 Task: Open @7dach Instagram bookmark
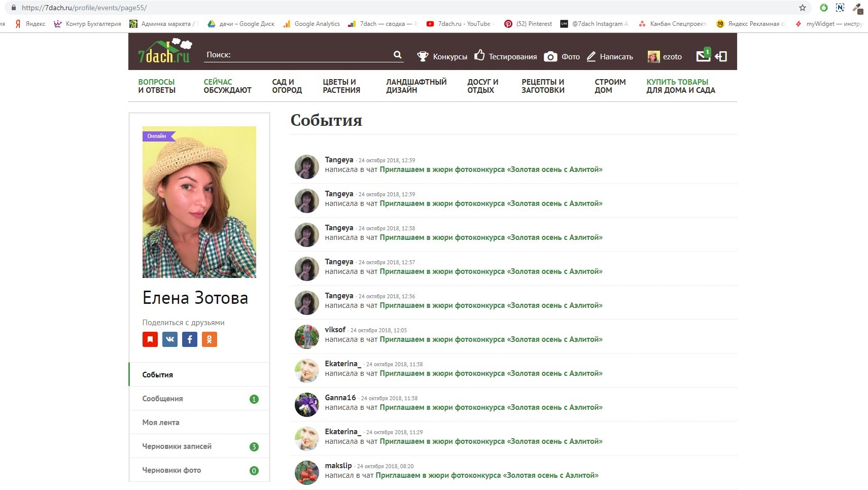(594, 24)
